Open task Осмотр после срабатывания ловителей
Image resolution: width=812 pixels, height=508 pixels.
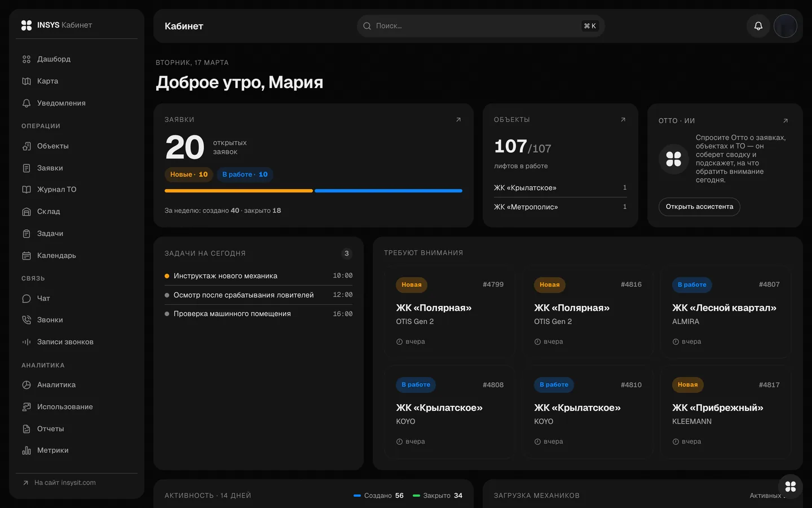(258, 295)
